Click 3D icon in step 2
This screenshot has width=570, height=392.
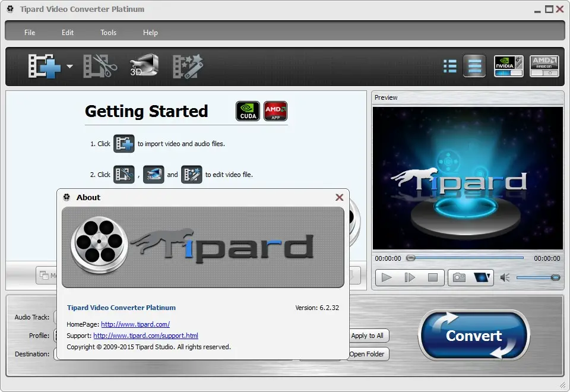(153, 175)
